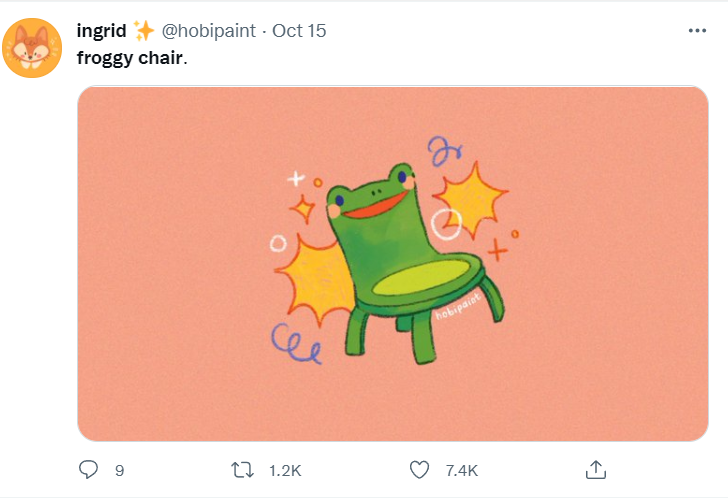Click the hobipaint watermark on chair

[x=457, y=304]
